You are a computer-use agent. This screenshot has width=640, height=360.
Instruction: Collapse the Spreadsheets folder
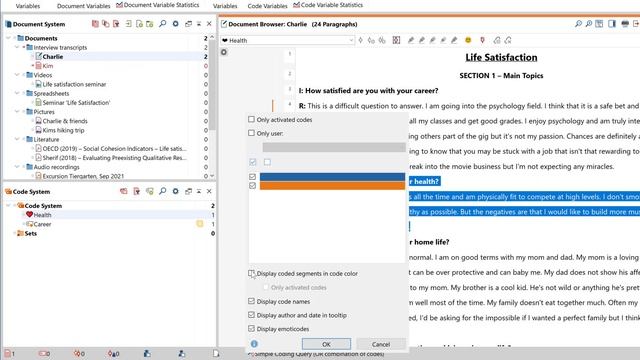[17, 93]
